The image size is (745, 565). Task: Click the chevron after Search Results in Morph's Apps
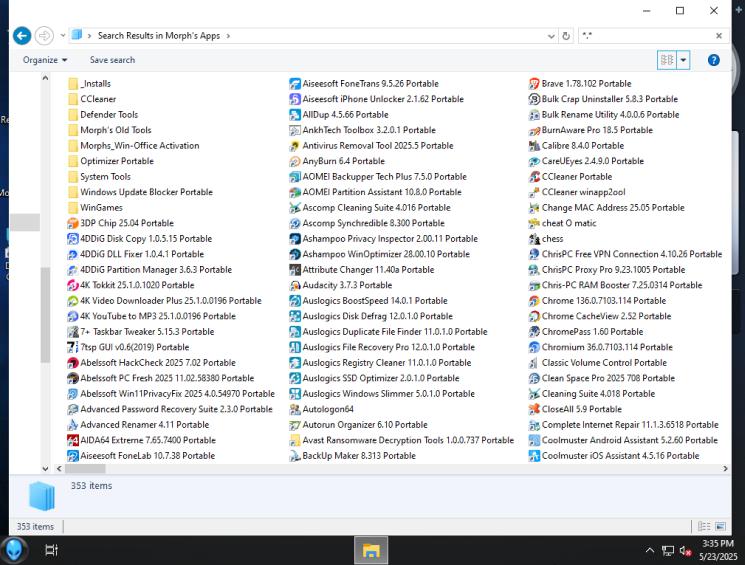point(228,36)
